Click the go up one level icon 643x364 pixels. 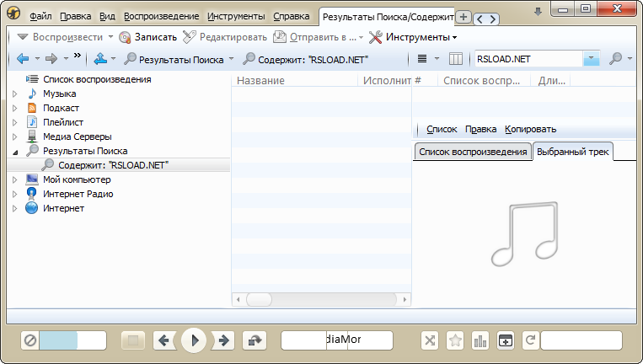click(x=100, y=59)
